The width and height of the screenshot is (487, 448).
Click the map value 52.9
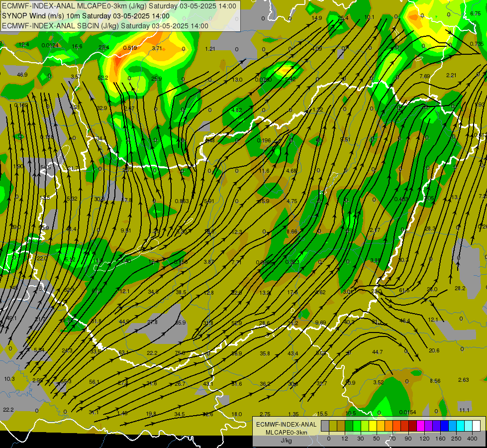[237, 323]
